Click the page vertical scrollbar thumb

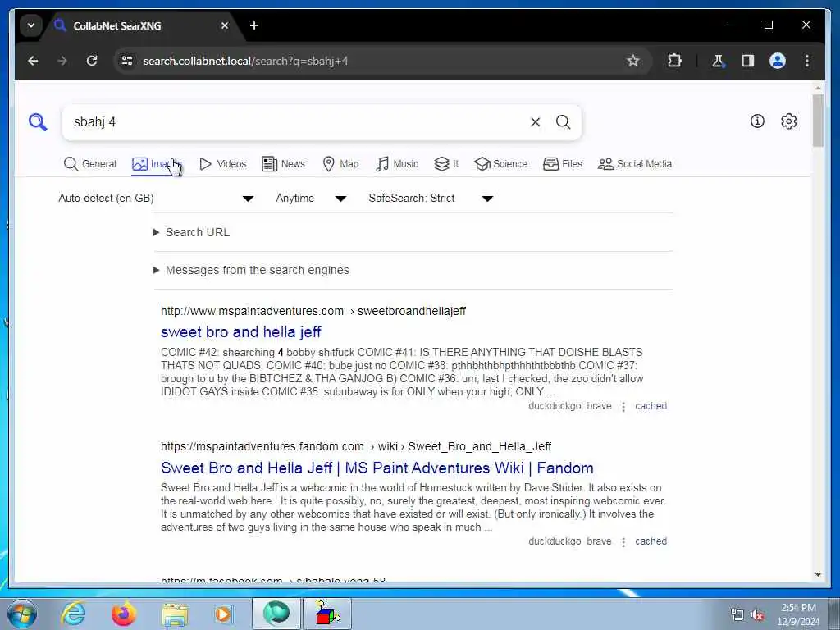click(x=818, y=120)
